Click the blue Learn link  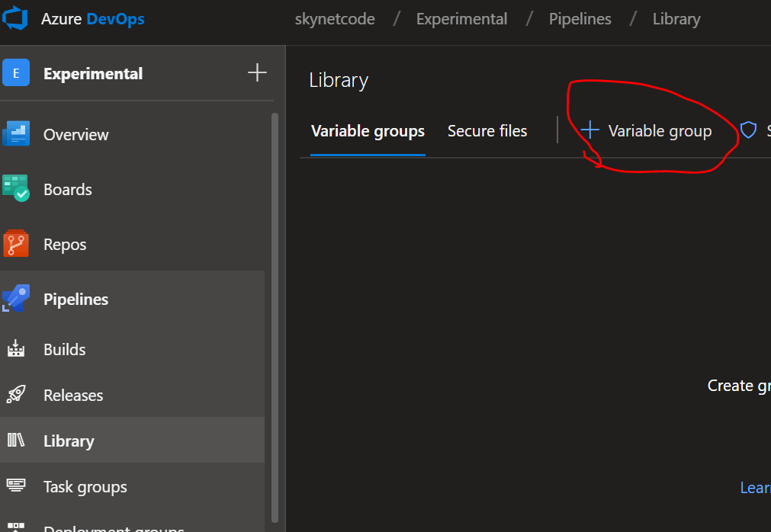(755, 488)
